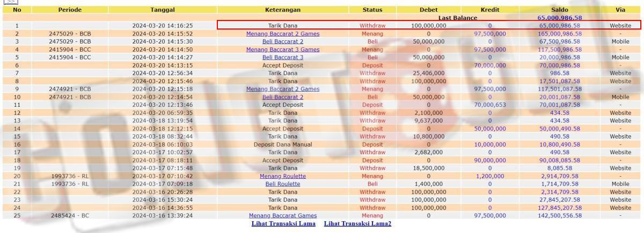This screenshot has width=644, height=233.
Task: Select the Last Balance amount 65,000,986.58
Action: tap(559, 18)
